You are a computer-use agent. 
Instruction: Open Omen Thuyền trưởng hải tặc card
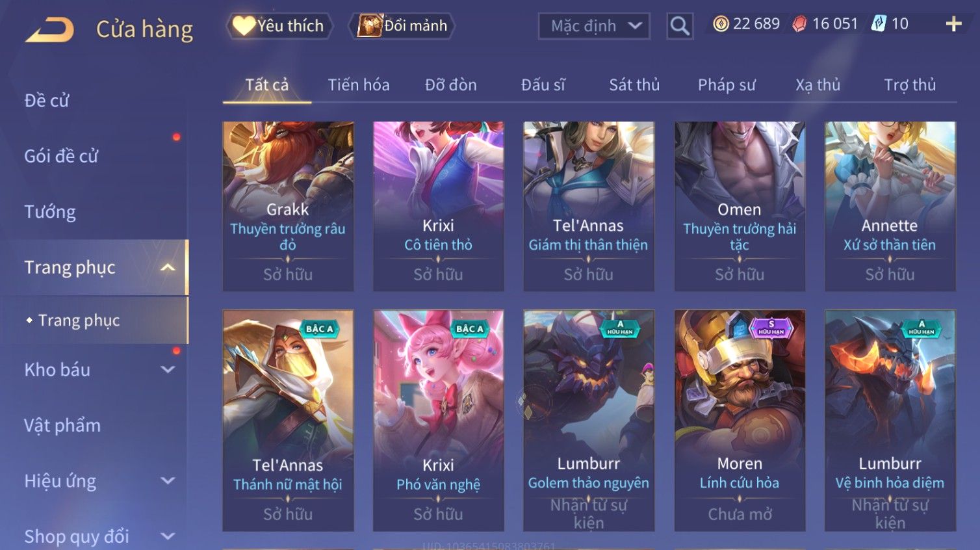tap(740, 206)
